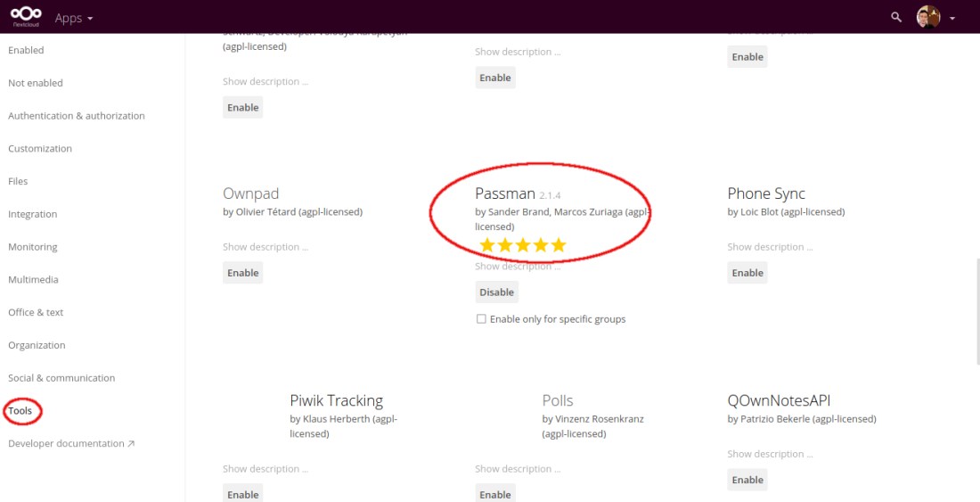Image resolution: width=980 pixels, height=502 pixels.
Task: Enable the QOwnNotesAPI app
Action: tap(747, 480)
